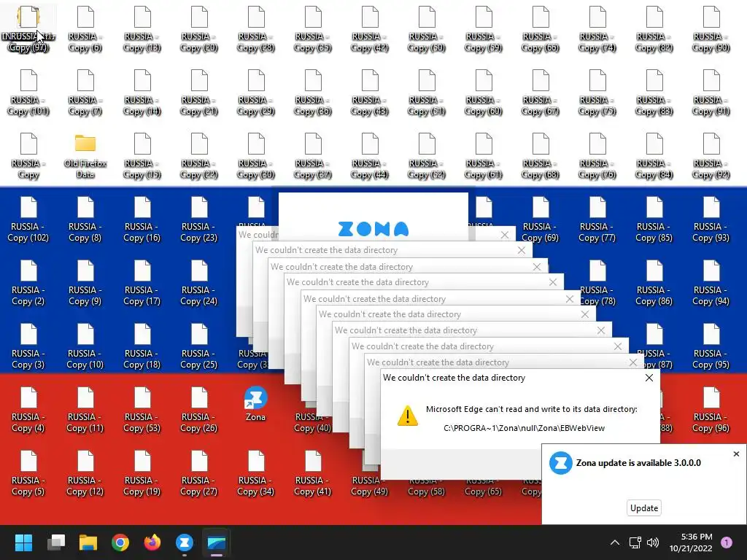Click the Update button in Zona notification
747x560 pixels.
[x=644, y=508]
